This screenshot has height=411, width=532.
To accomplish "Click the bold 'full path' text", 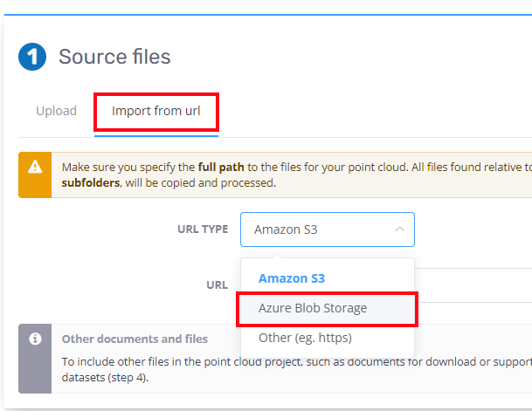I will click(221, 168).
